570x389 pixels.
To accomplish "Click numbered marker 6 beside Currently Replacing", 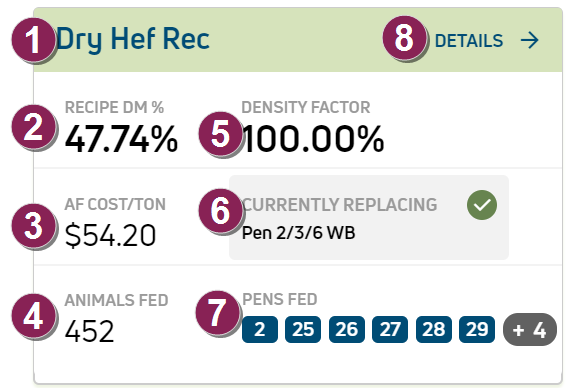I will coord(220,210).
